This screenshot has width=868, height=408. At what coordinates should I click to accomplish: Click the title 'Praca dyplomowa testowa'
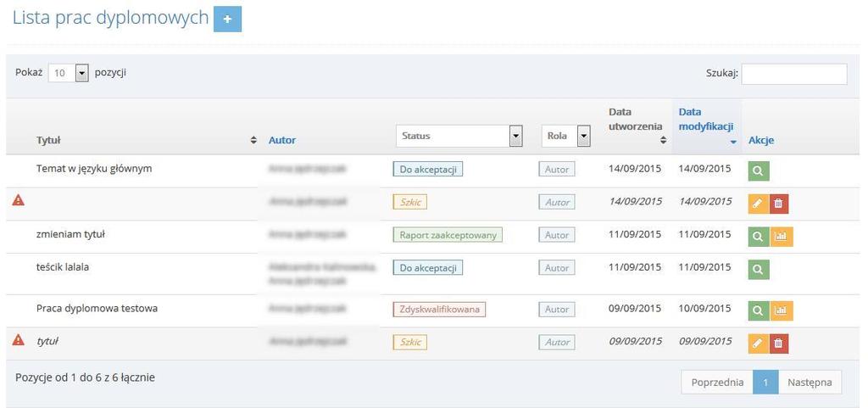[97, 309]
